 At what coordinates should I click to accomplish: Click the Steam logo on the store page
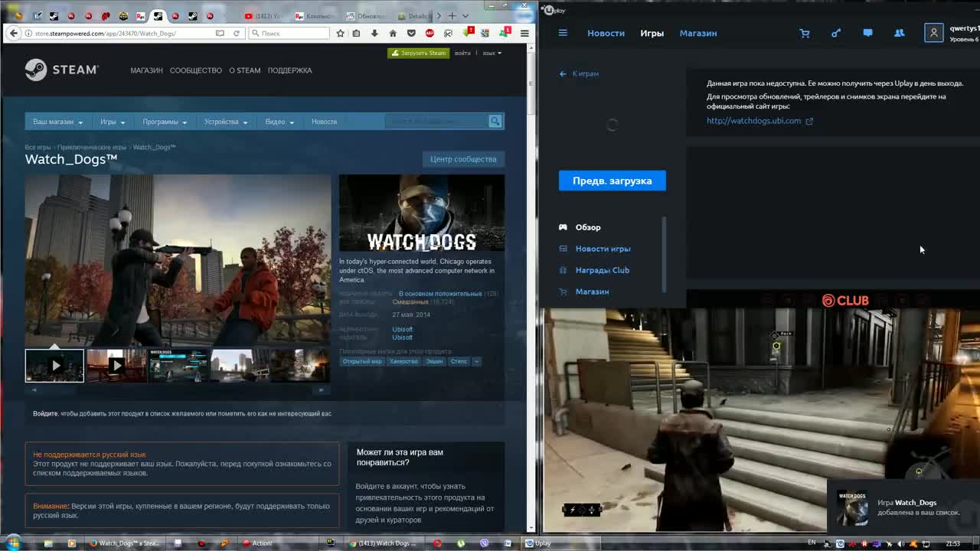coord(61,70)
